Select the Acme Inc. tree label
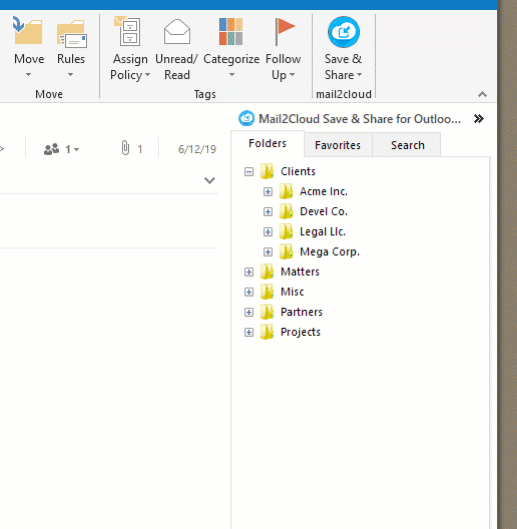Viewport: 517px width, 529px height. [x=324, y=191]
